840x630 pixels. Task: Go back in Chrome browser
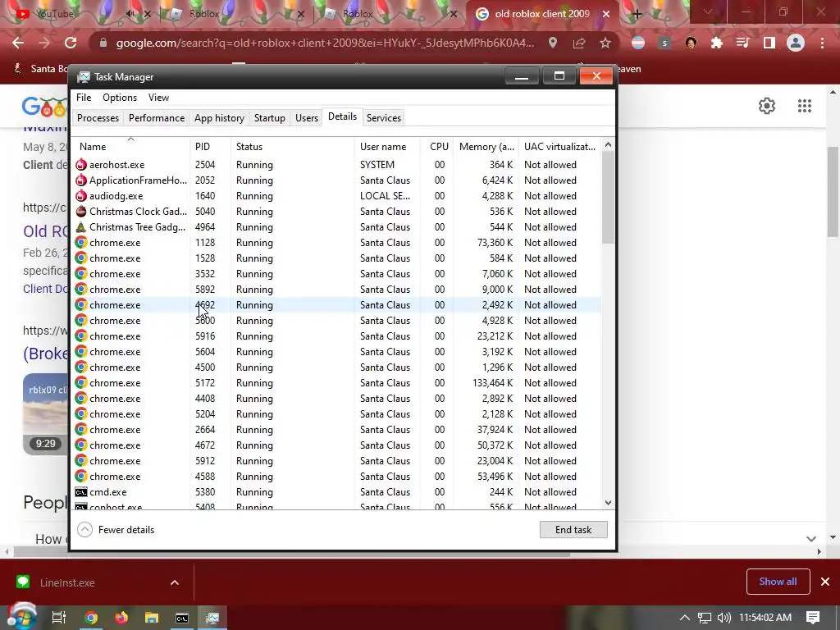18,43
